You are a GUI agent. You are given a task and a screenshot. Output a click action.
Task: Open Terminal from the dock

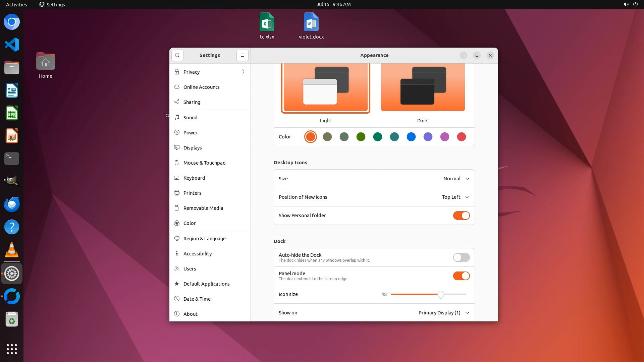coord(12,158)
